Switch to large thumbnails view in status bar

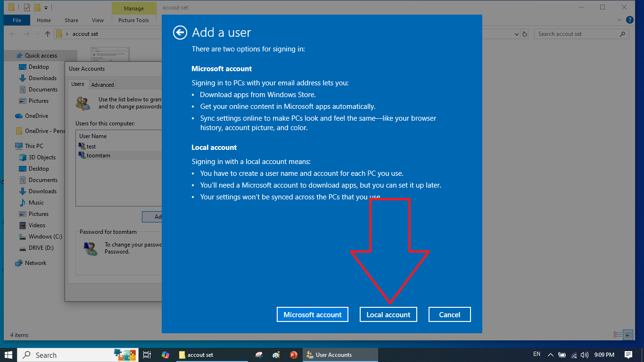(628, 335)
